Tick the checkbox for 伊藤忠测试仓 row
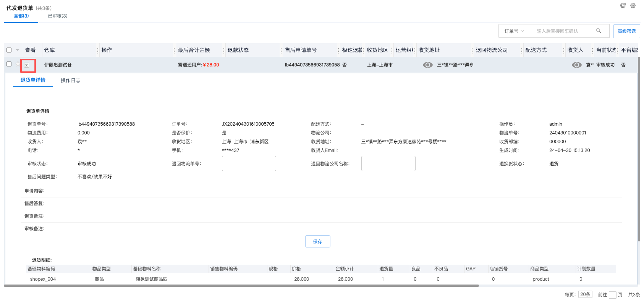 click(x=9, y=64)
